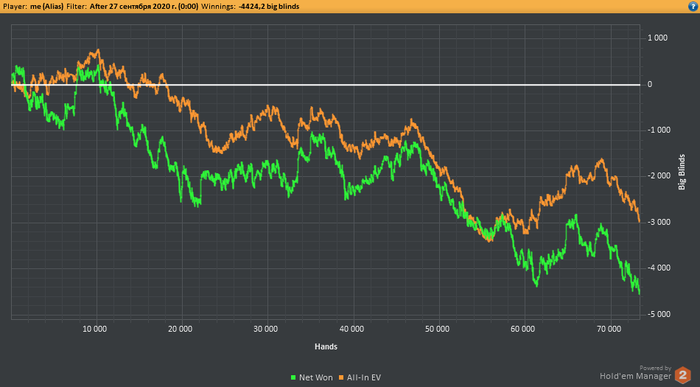The height and width of the screenshot is (387, 700).
Task: Click the '-3 000' y-axis label
Action: click(659, 222)
